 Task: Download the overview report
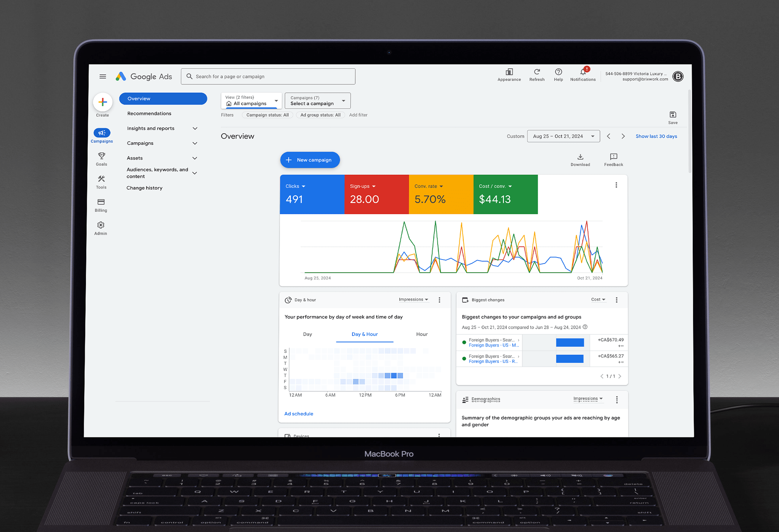point(580,157)
